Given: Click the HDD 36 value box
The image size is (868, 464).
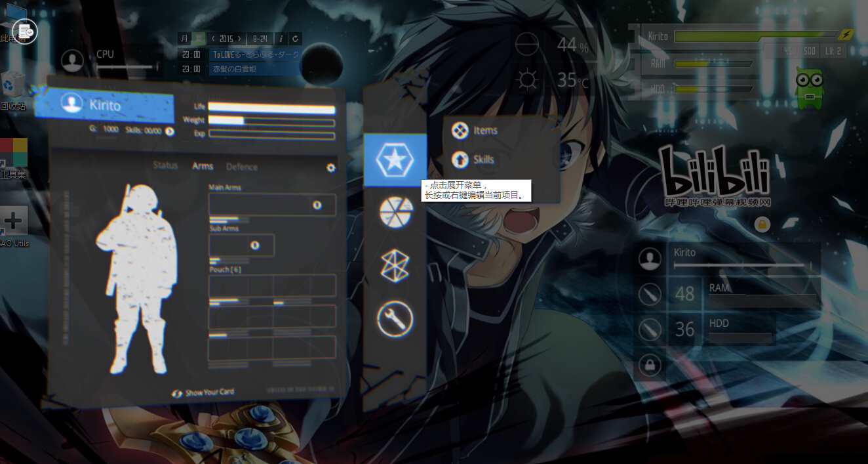Looking at the screenshot, I should click(x=685, y=329).
